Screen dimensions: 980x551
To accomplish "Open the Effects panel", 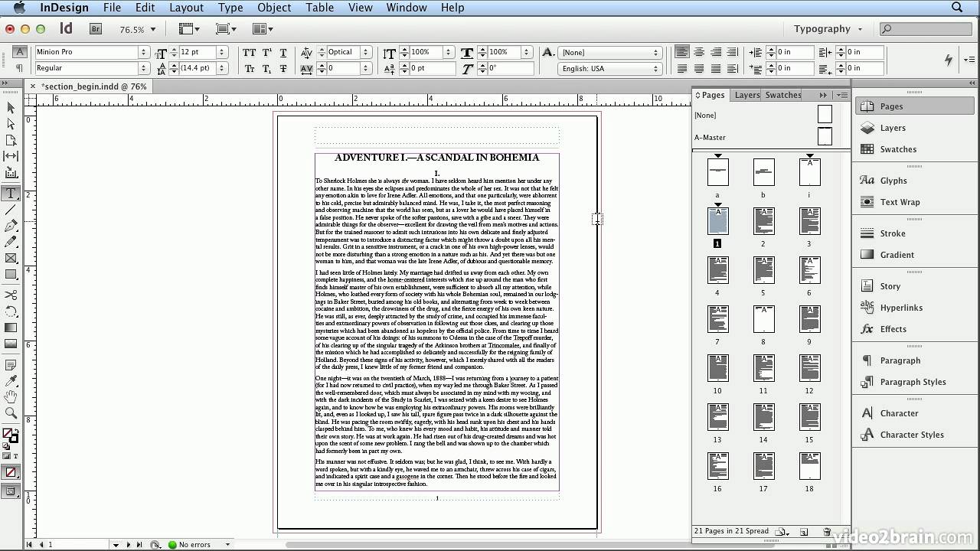I will (893, 329).
